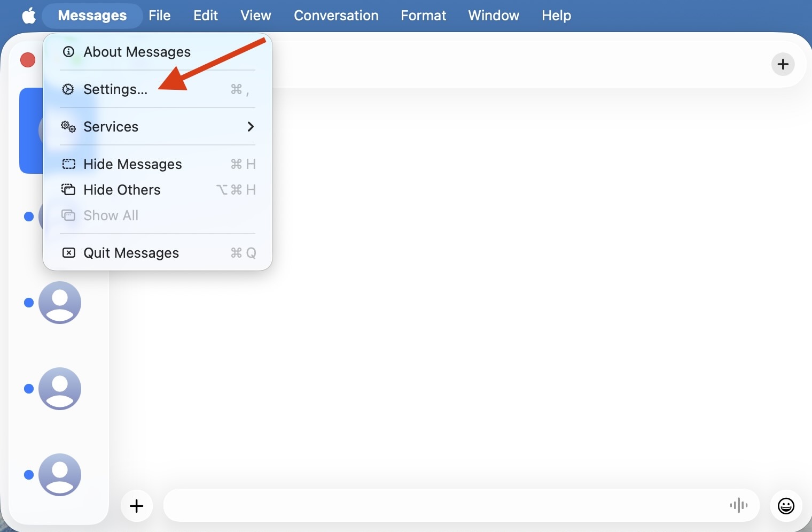
Task: Open the File menu
Action: point(160,16)
